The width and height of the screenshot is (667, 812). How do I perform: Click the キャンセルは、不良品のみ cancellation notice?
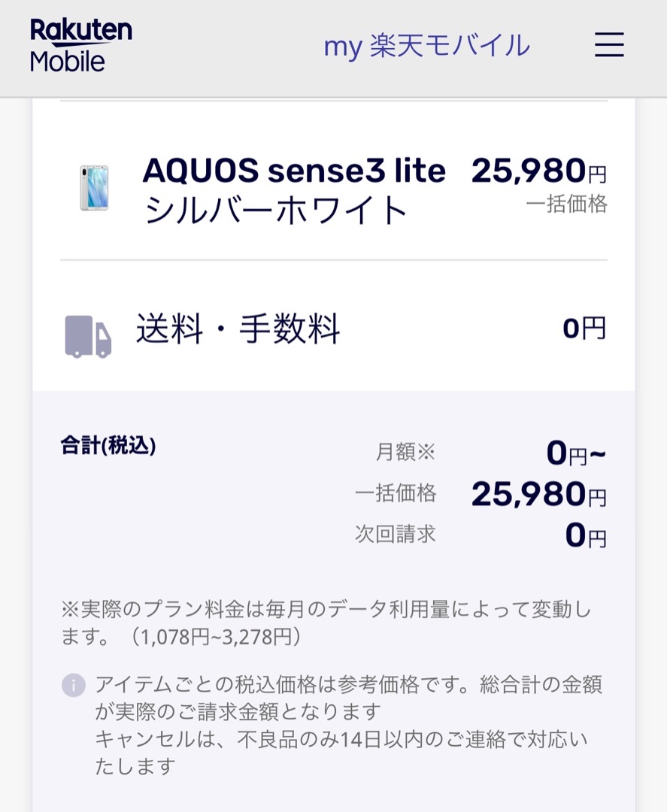pos(341,753)
